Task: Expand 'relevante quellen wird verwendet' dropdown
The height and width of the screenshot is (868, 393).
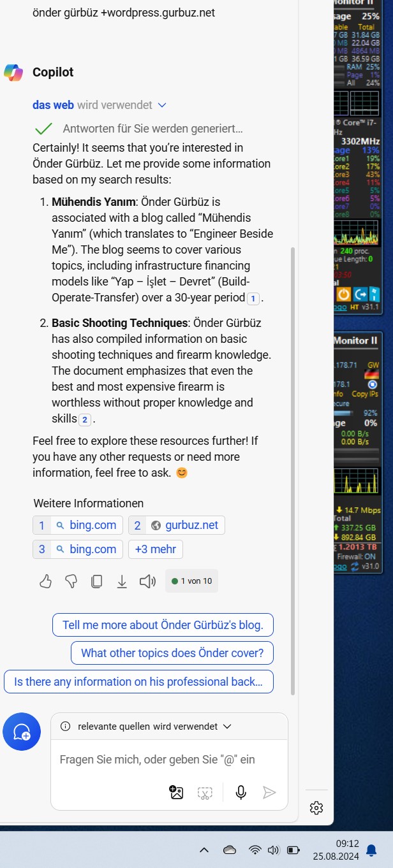Action: [227, 727]
